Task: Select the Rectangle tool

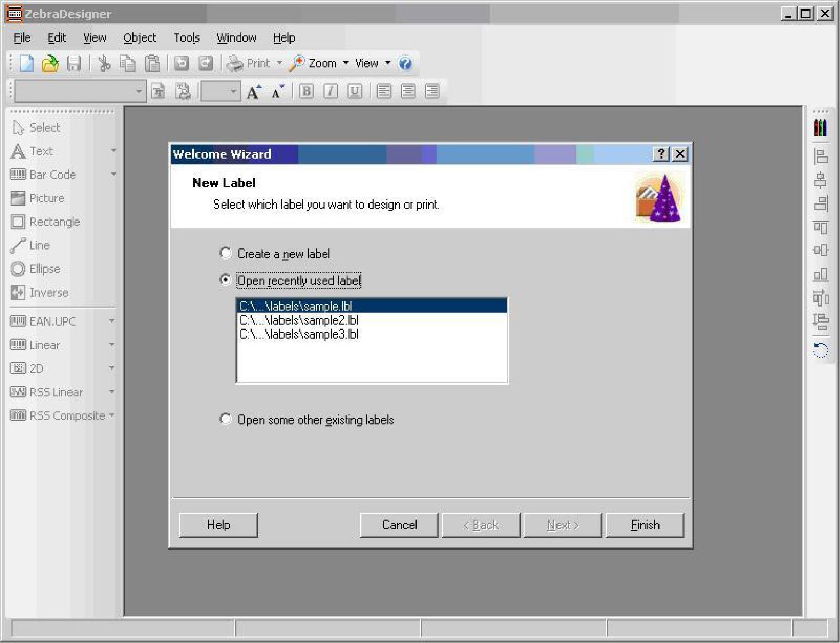Action: [45, 222]
